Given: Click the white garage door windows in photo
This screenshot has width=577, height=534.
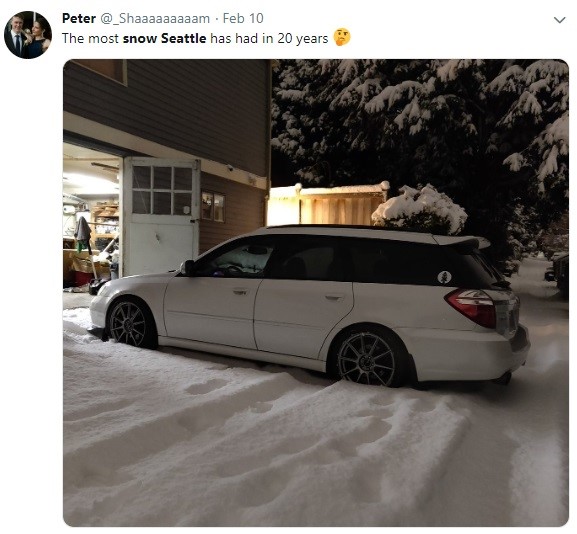Looking at the screenshot, I should pos(162,190).
